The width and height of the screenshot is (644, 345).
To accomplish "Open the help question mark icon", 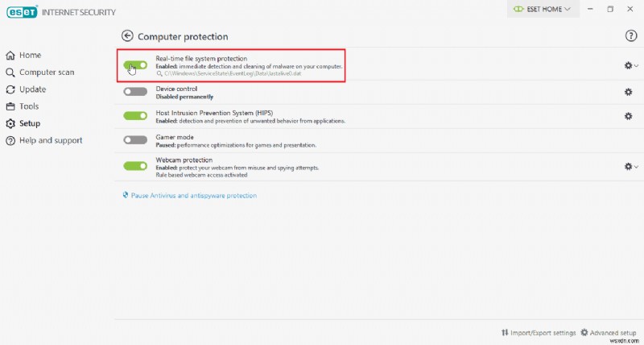I will 631,36.
